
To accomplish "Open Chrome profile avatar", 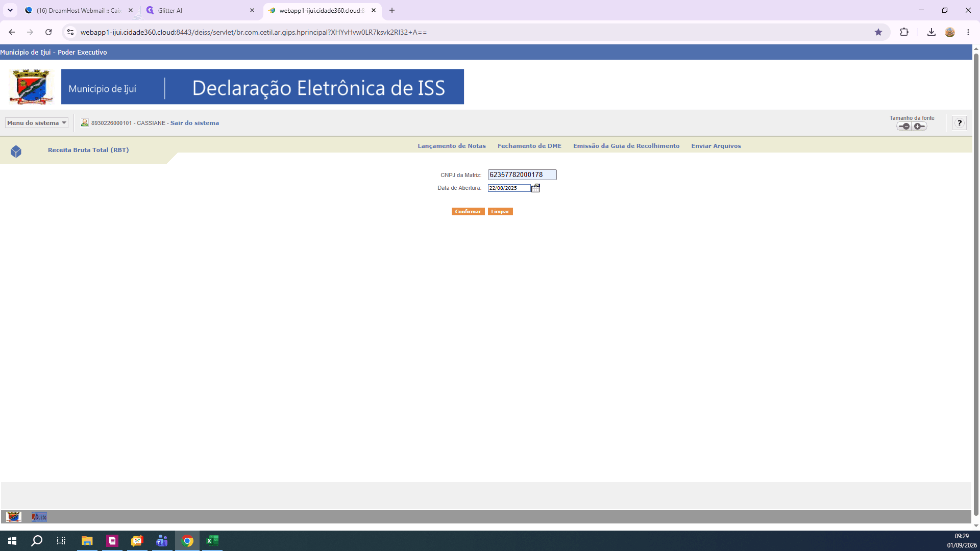I will point(950,32).
